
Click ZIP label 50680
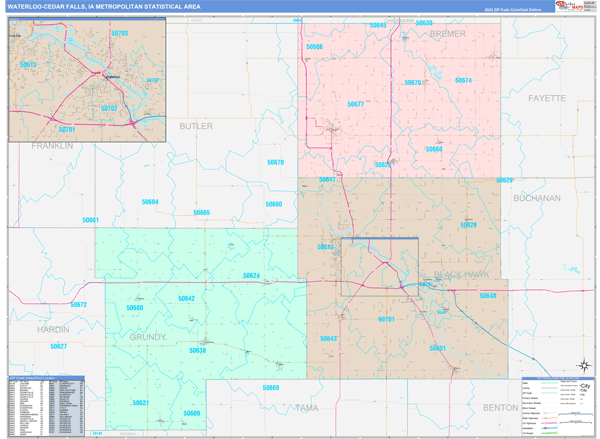click(x=135, y=308)
